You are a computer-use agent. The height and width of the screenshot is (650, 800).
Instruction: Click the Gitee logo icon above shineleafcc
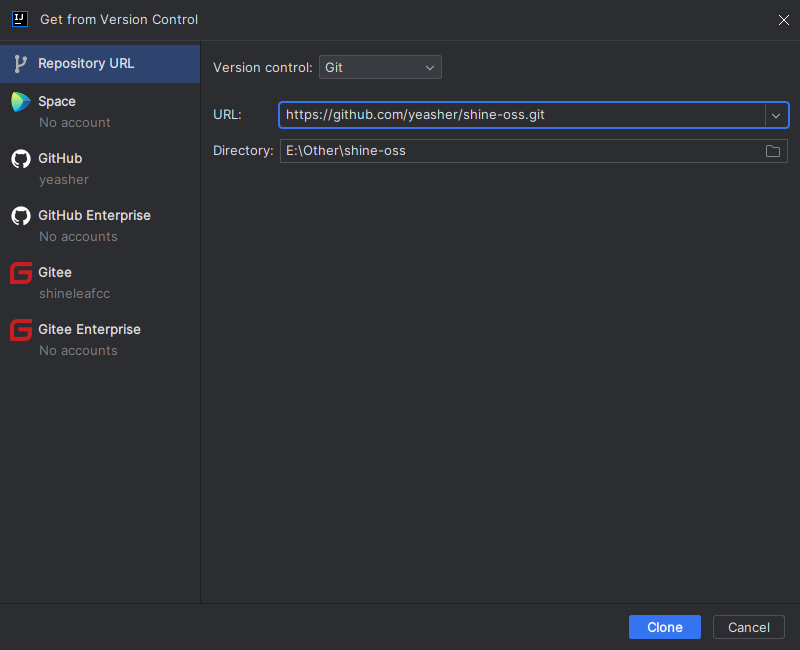click(x=21, y=273)
